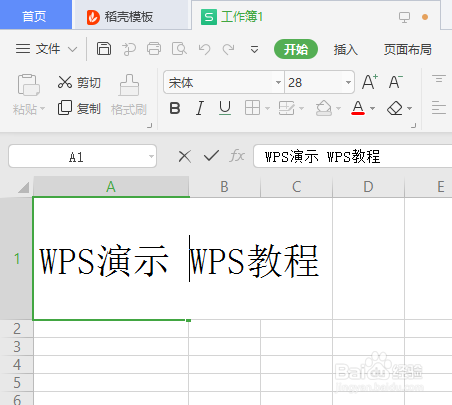Open Insert Function fx button

pos(237,156)
